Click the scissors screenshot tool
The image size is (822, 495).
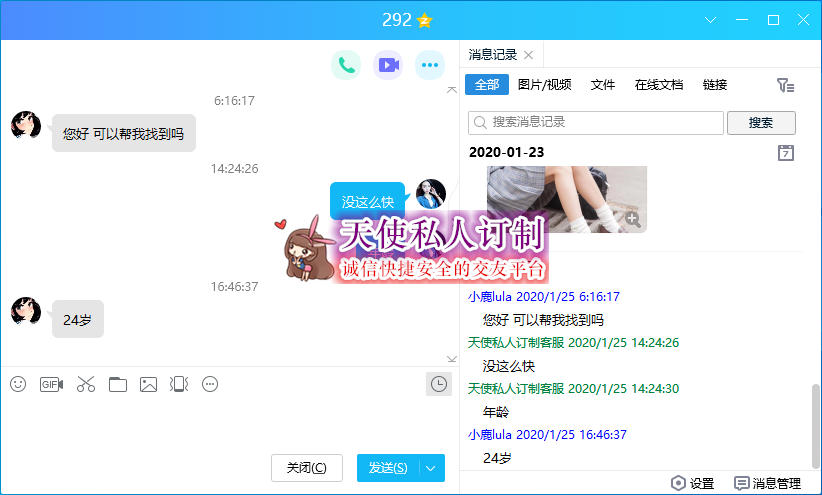(x=85, y=384)
